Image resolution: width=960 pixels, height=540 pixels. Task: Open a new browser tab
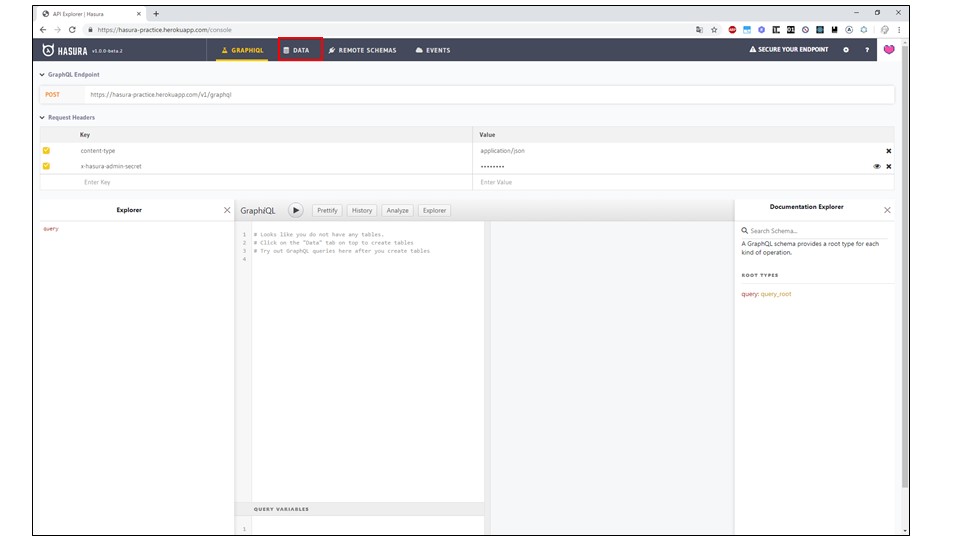(156, 13)
